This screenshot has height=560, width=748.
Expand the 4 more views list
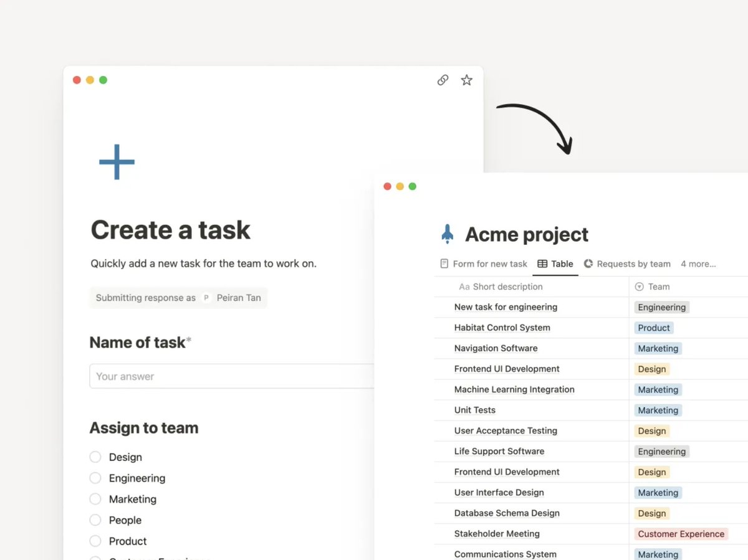tap(698, 263)
